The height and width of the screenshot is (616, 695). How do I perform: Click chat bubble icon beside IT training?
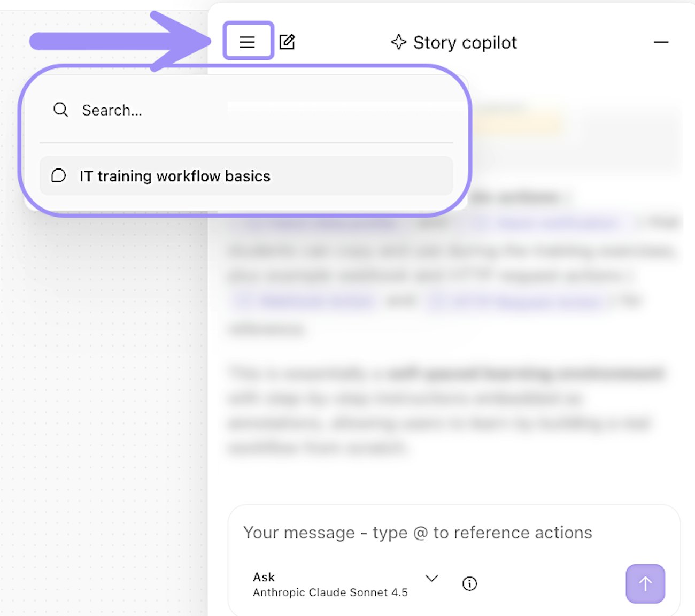point(58,176)
